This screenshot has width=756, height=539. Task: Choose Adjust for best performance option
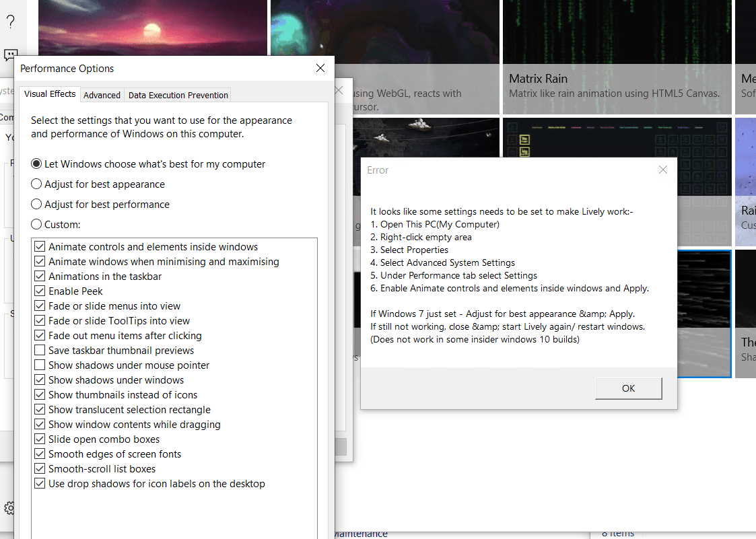click(36, 205)
